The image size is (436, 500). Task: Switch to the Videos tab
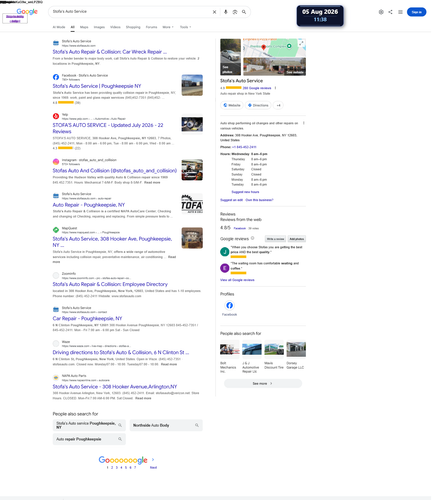[x=116, y=27]
